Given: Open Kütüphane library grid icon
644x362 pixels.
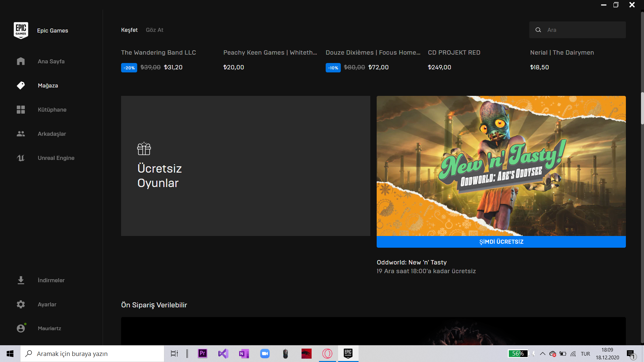Looking at the screenshot, I should click(x=21, y=110).
